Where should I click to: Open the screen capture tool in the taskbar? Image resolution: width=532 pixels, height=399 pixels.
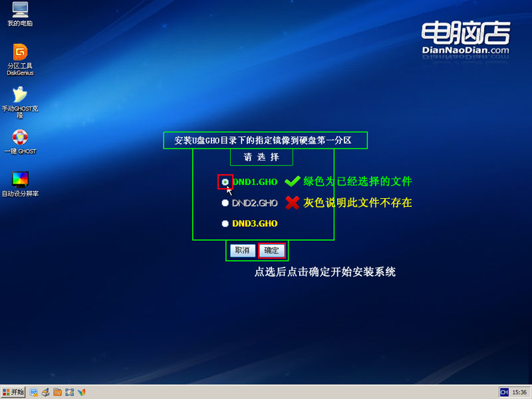pyautogui.click(x=70, y=392)
